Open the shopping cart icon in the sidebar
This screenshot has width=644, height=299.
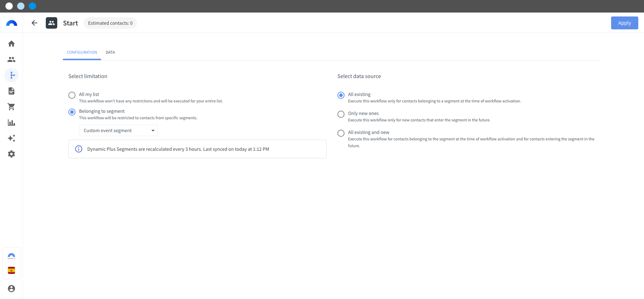click(x=11, y=107)
